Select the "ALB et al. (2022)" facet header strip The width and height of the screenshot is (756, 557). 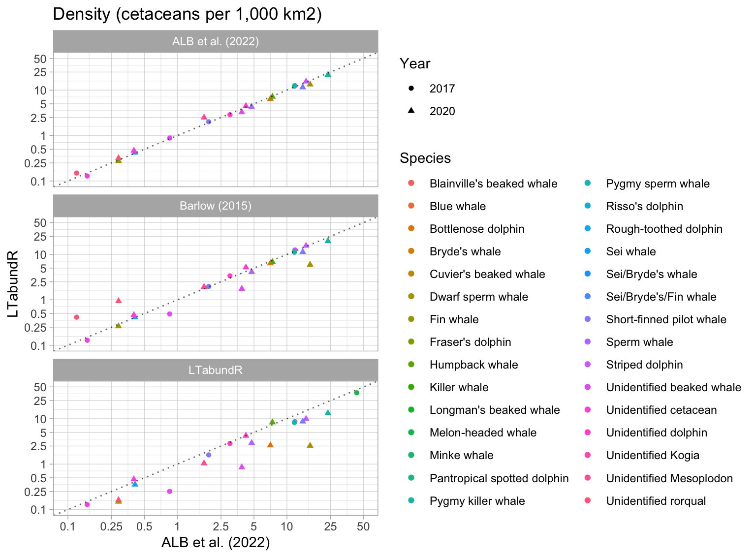point(216,41)
